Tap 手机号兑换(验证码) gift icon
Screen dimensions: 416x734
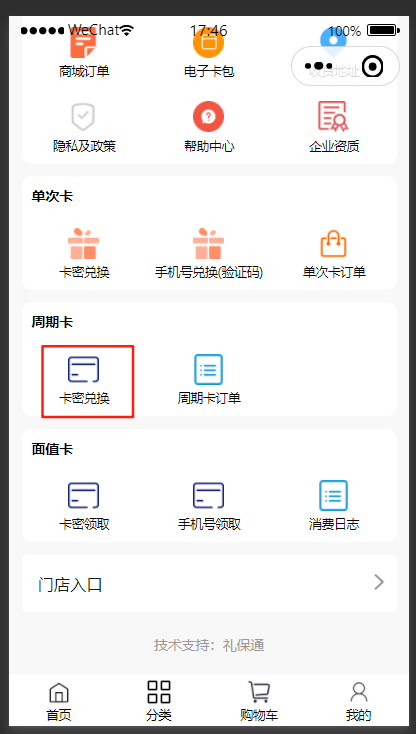click(208, 244)
